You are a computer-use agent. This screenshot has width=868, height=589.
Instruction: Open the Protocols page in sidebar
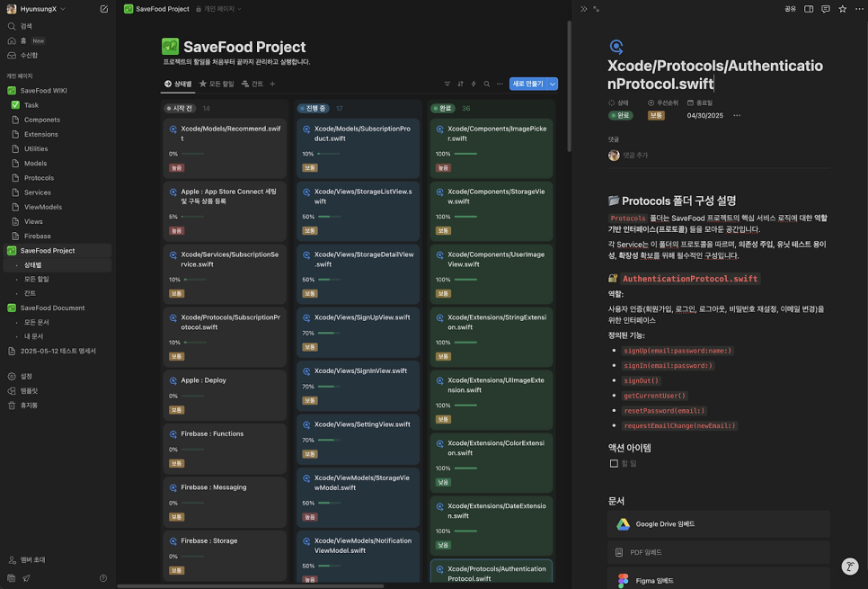(x=39, y=178)
